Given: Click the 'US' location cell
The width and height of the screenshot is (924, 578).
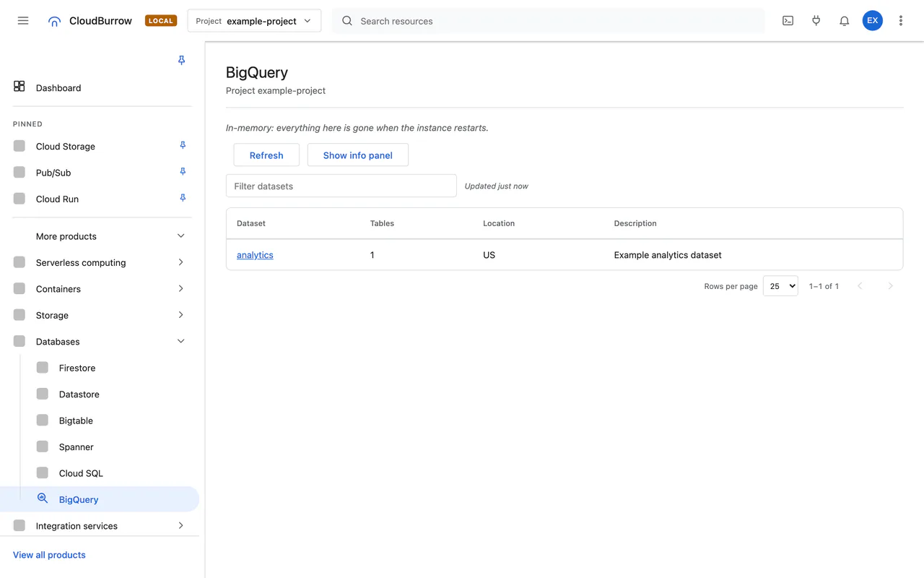Looking at the screenshot, I should pyautogui.click(x=489, y=255).
